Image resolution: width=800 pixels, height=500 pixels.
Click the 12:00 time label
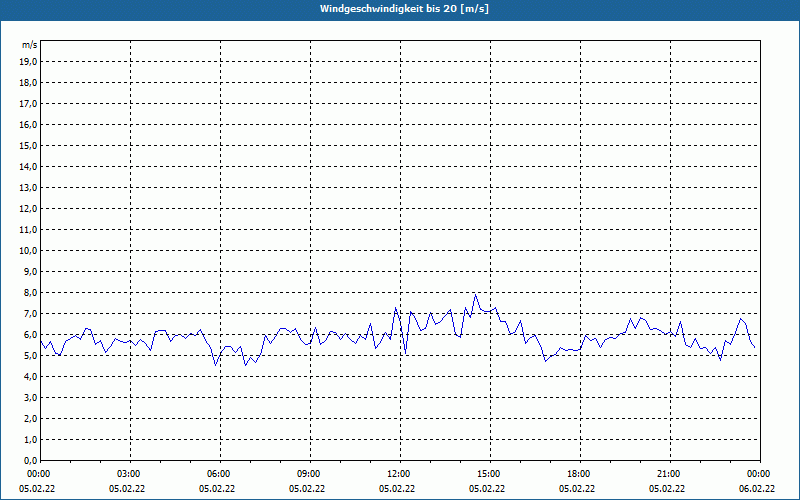pyautogui.click(x=398, y=474)
